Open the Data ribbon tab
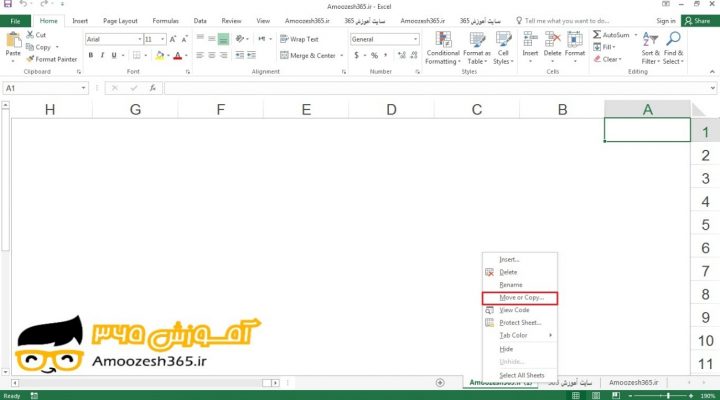720x400 pixels. tap(200, 21)
